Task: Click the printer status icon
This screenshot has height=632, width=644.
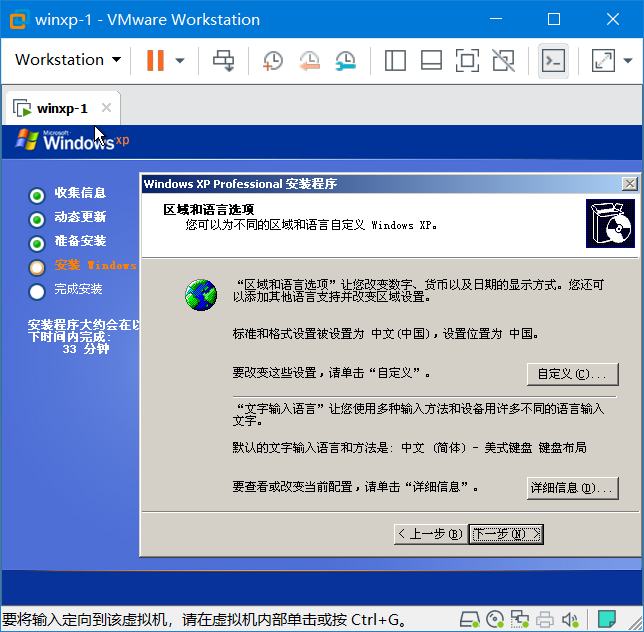Action: (545, 619)
